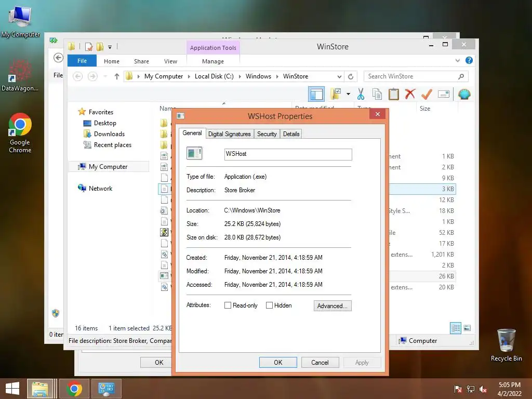
Task: Expand the chevron before My Computer in address bar
Action: pos(138,77)
